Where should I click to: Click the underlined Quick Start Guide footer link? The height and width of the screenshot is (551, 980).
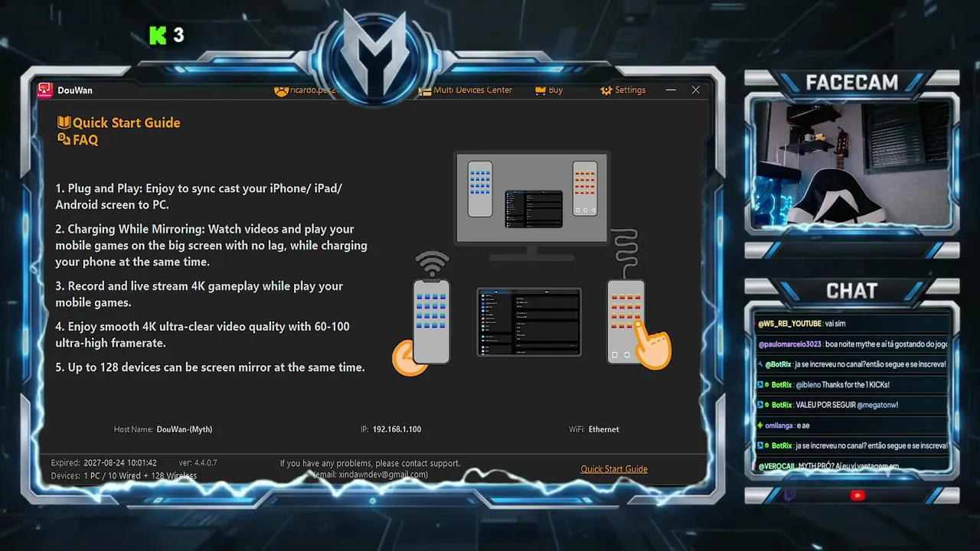pos(614,469)
